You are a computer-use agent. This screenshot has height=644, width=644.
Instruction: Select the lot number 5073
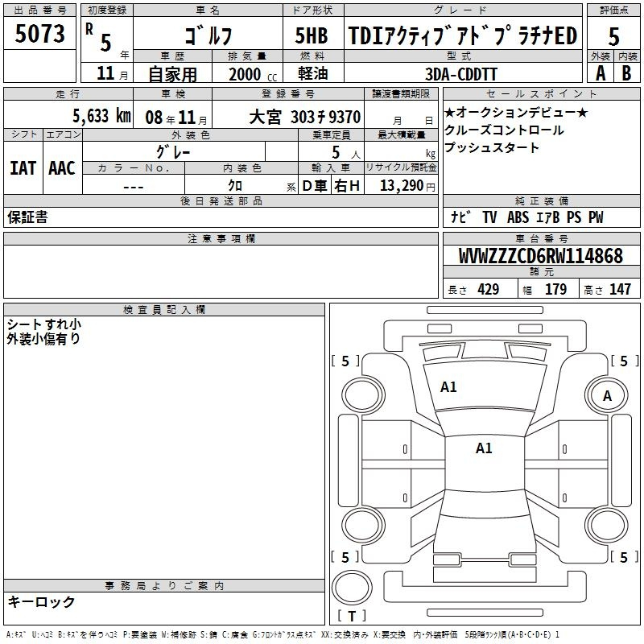tap(41, 35)
